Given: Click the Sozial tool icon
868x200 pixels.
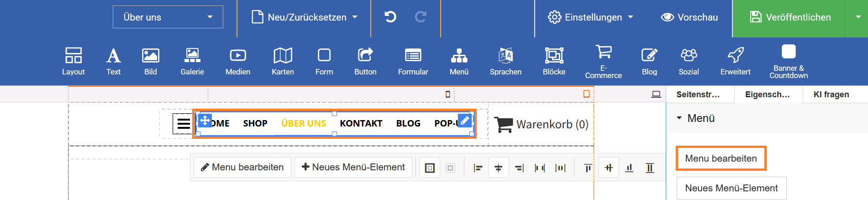Looking at the screenshot, I should (689, 61).
